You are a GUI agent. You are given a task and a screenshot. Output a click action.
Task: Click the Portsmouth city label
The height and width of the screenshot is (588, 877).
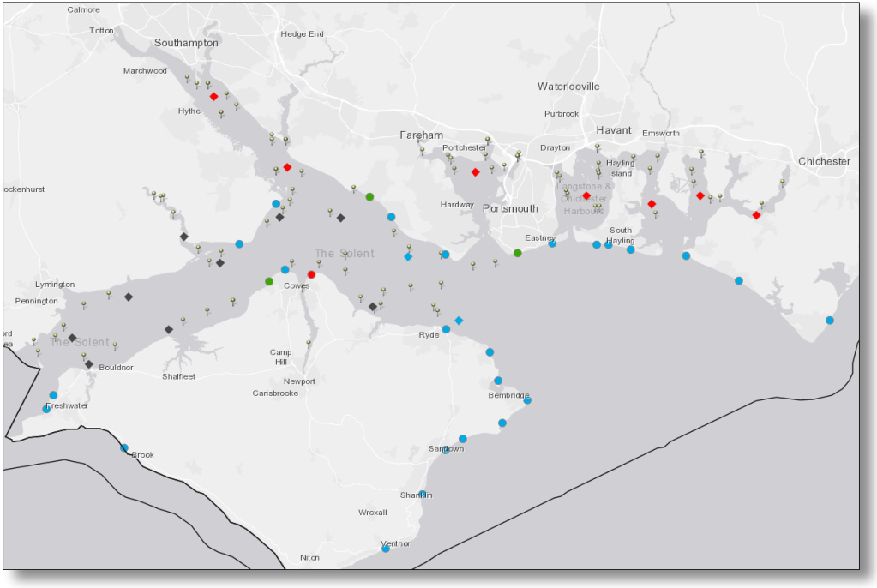click(510, 208)
